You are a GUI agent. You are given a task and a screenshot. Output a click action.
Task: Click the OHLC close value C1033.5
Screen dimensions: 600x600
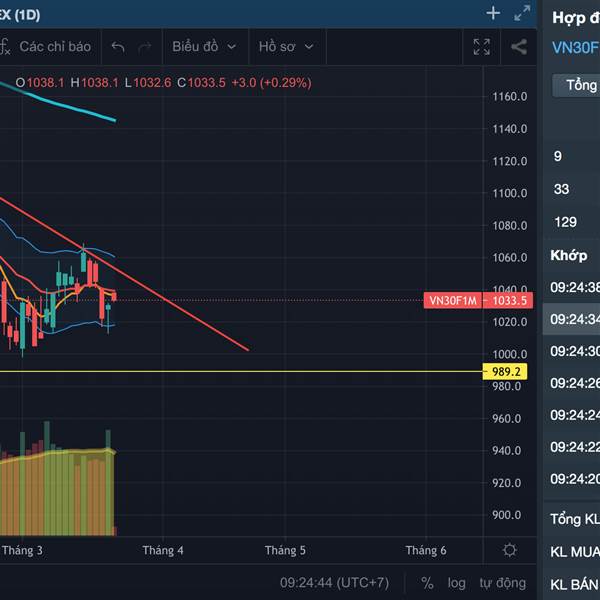(x=201, y=82)
